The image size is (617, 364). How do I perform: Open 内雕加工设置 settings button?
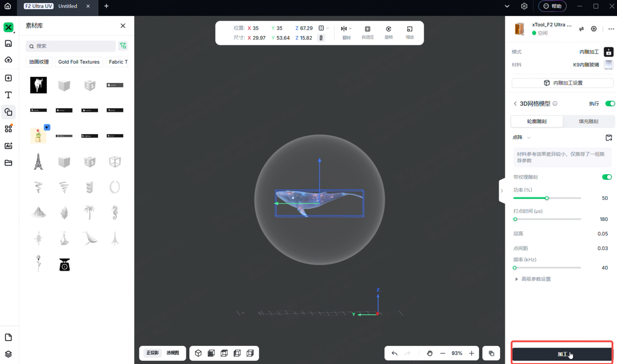pyautogui.click(x=562, y=83)
